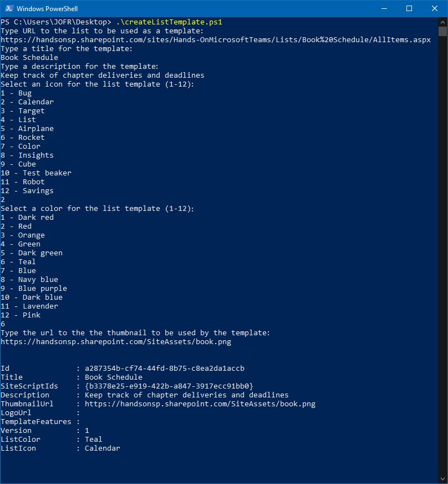
Task: Click the scrollbar up arrow
Action: 442,22
